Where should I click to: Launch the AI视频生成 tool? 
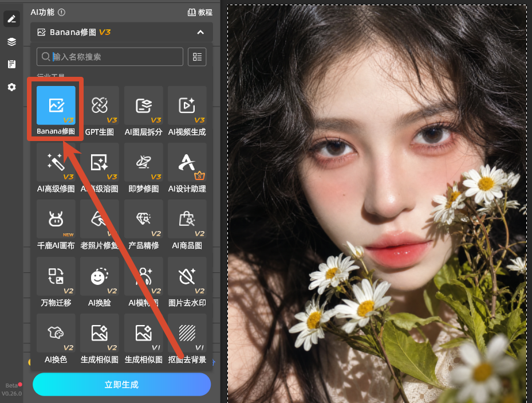tap(187, 111)
